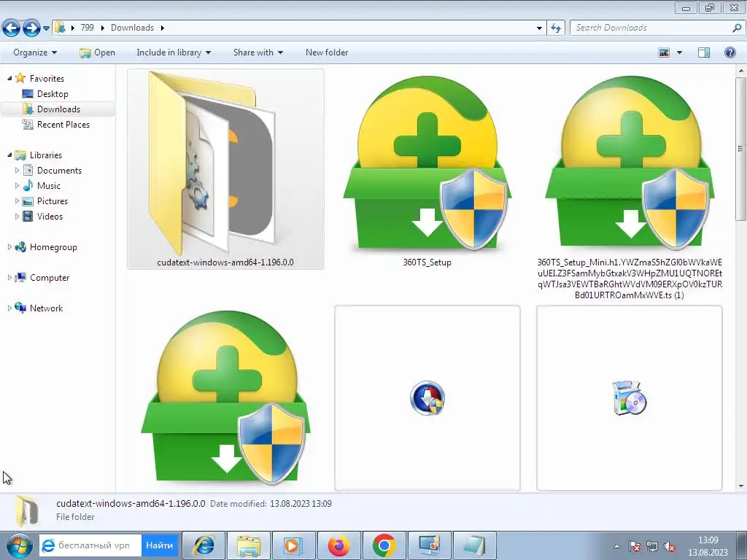The image size is (747, 560).
Task: Click the scrollbar down arrow
Action: tap(741, 486)
